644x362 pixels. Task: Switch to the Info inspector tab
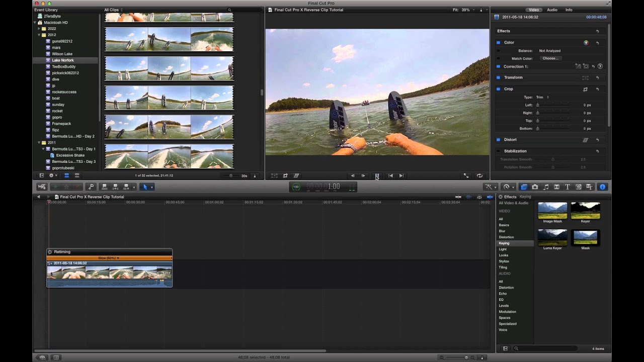[569, 10]
